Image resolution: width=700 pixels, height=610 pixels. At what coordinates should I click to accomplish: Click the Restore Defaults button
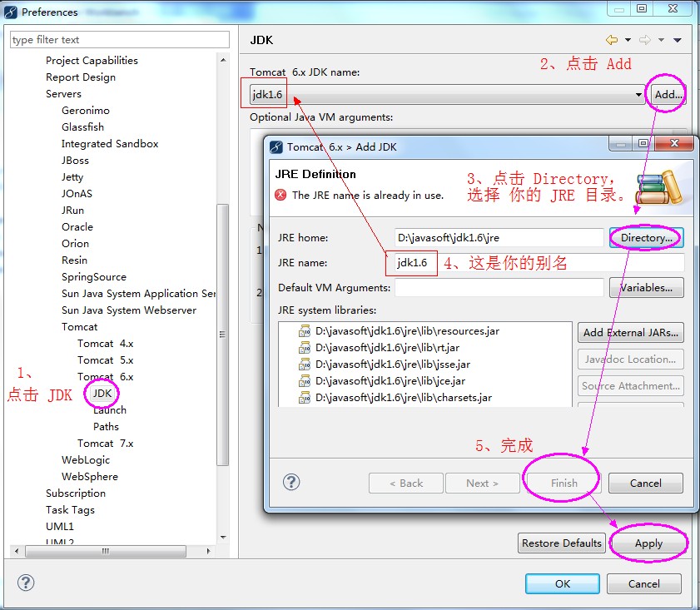point(562,543)
